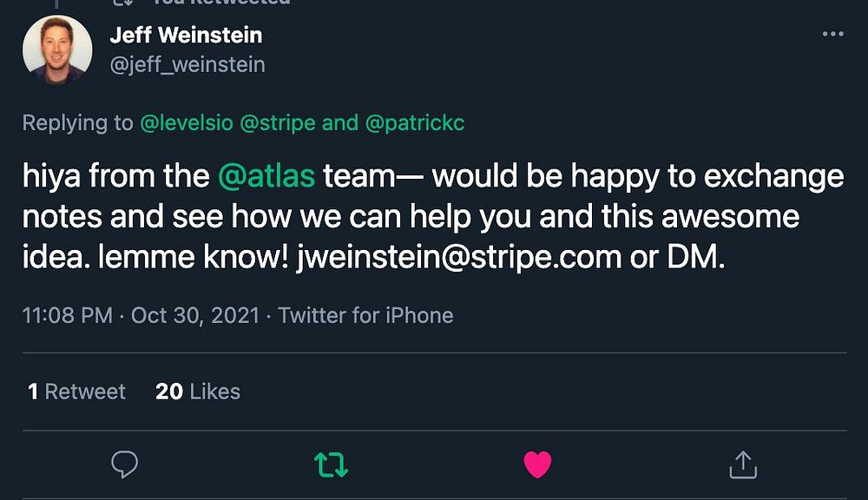This screenshot has width=868, height=500.
Task: Click the 11:08 PM time
Action: coord(67,315)
